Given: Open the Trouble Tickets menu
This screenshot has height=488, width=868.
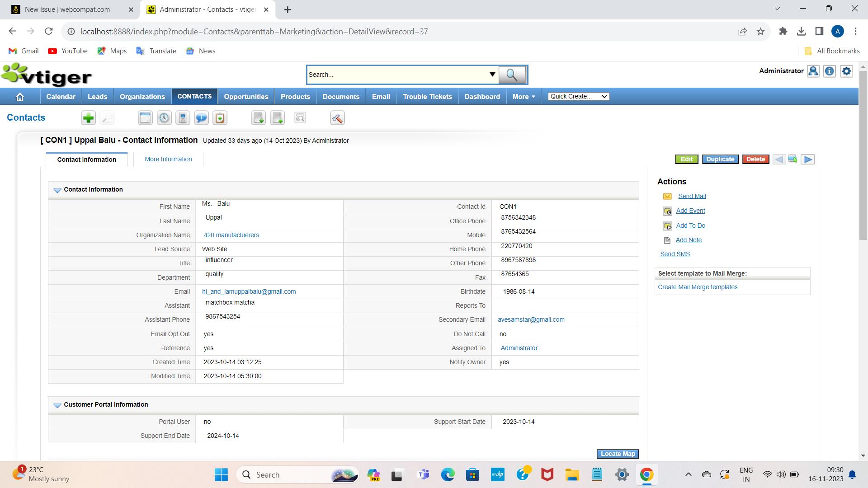Looking at the screenshot, I should pyautogui.click(x=427, y=96).
